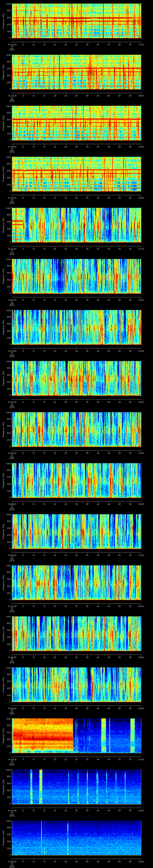Click the spectrogram beginning at 19:28:00
The height and width of the screenshot is (868, 153).
pos(77,633)
